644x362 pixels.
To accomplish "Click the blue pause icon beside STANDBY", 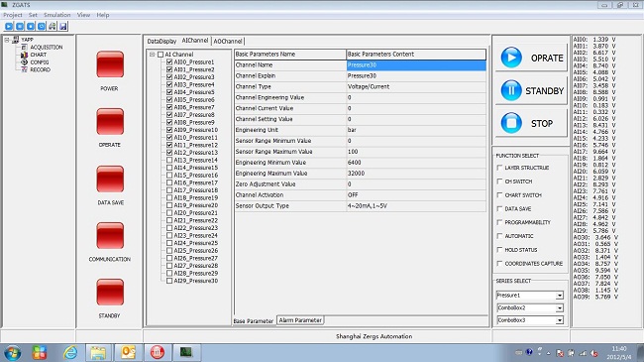I will pyautogui.click(x=511, y=90).
